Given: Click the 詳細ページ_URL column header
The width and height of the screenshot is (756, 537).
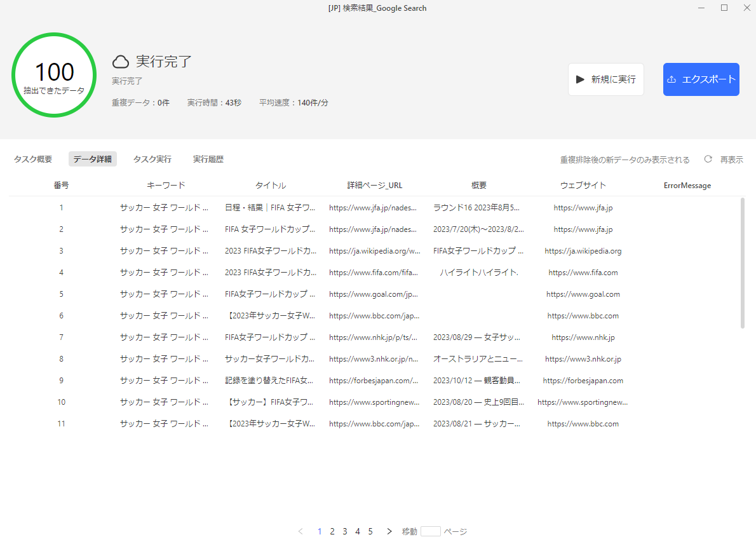Looking at the screenshot, I should point(375,186).
